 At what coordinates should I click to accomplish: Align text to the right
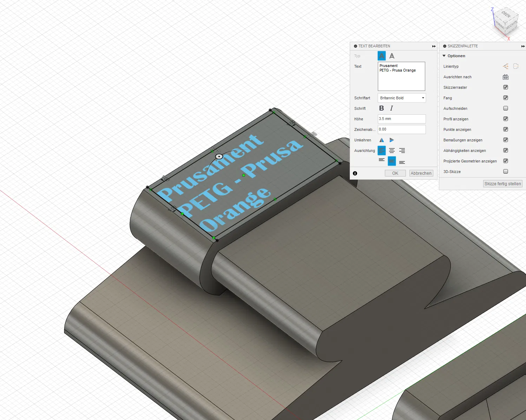pos(402,151)
